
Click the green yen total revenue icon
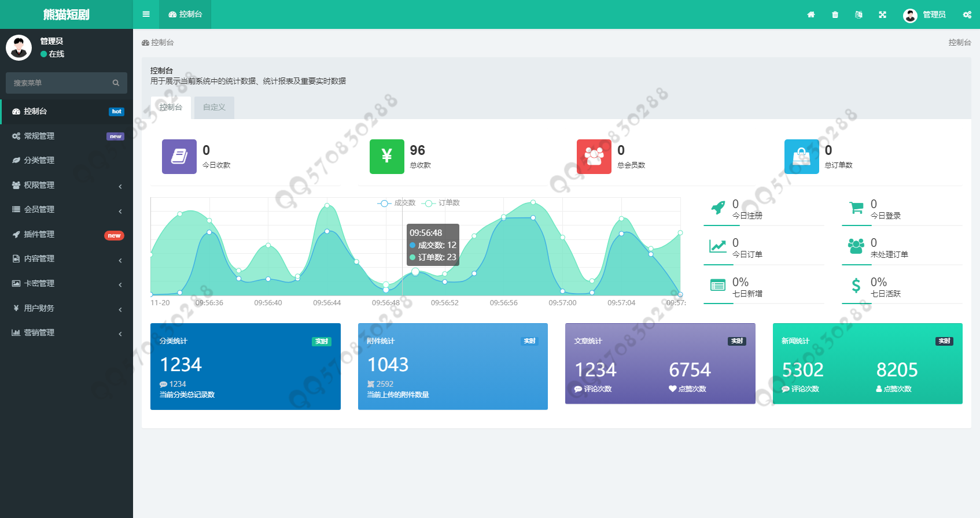click(386, 156)
